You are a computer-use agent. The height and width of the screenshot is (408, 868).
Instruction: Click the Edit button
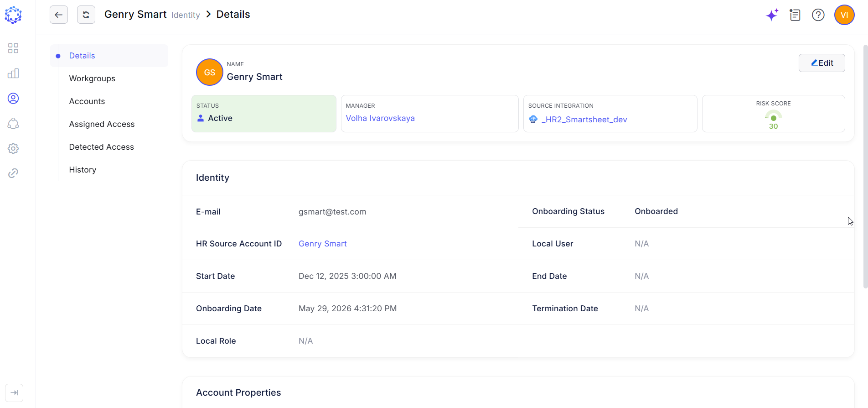(821, 63)
